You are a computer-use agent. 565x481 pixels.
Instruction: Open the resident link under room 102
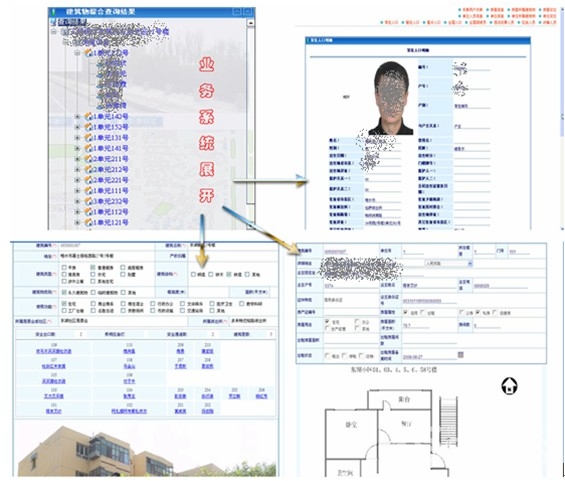click(x=129, y=411)
